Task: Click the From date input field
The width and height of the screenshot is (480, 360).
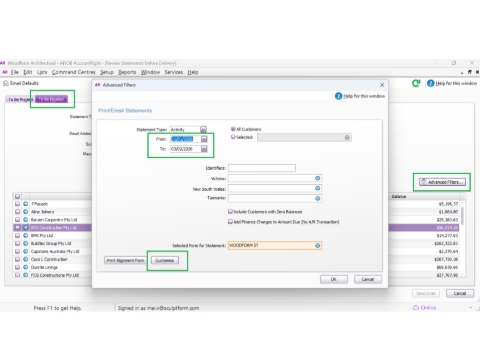Action: 185,139
